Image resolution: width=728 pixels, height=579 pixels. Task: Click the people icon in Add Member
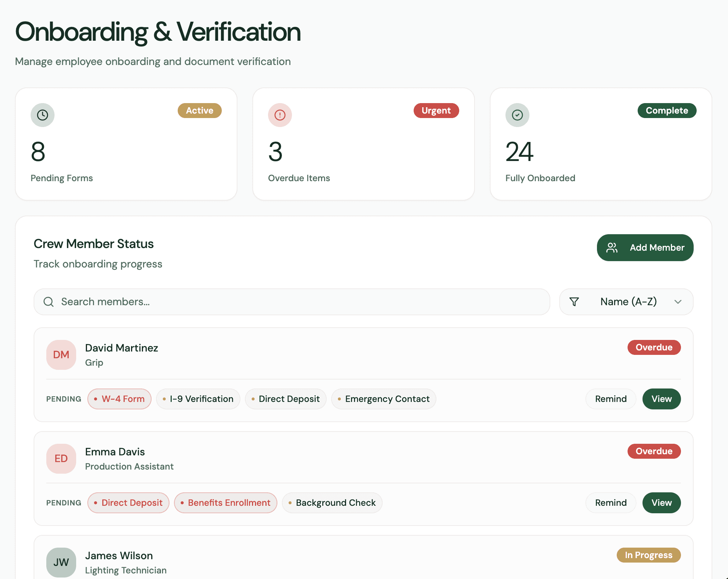[x=612, y=248]
